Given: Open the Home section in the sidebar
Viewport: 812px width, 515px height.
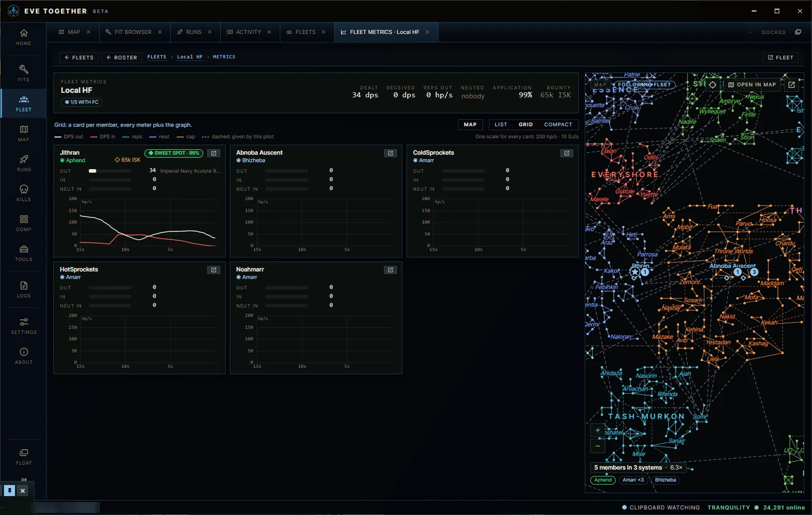Looking at the screenshot, I should coord(23,38).
